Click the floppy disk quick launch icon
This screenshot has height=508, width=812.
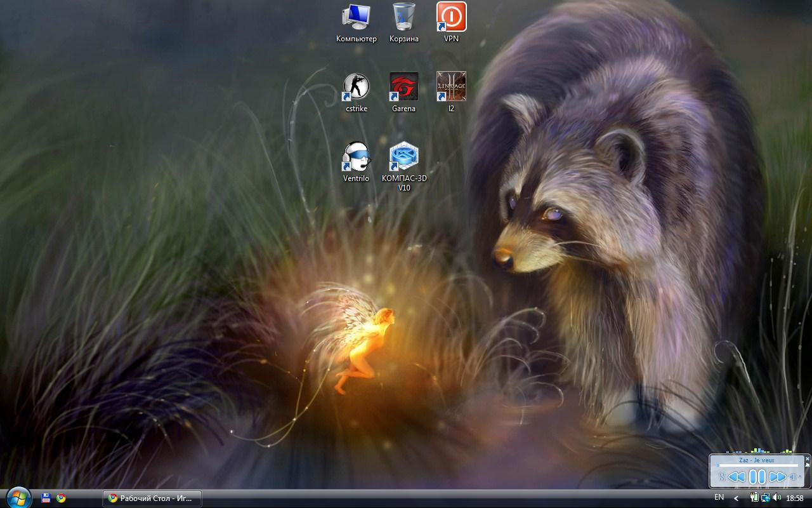46,498
